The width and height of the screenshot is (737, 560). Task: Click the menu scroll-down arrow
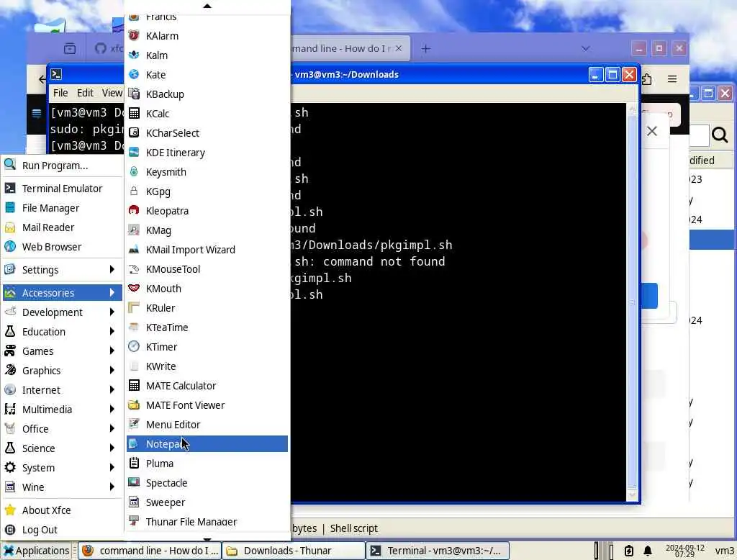point(207,539)
